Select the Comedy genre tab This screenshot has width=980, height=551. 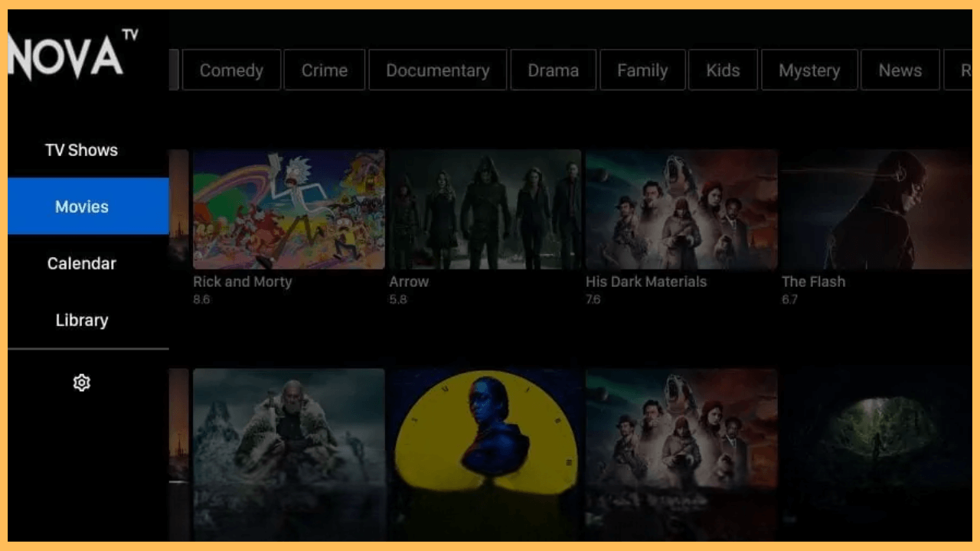coord(231,70)
